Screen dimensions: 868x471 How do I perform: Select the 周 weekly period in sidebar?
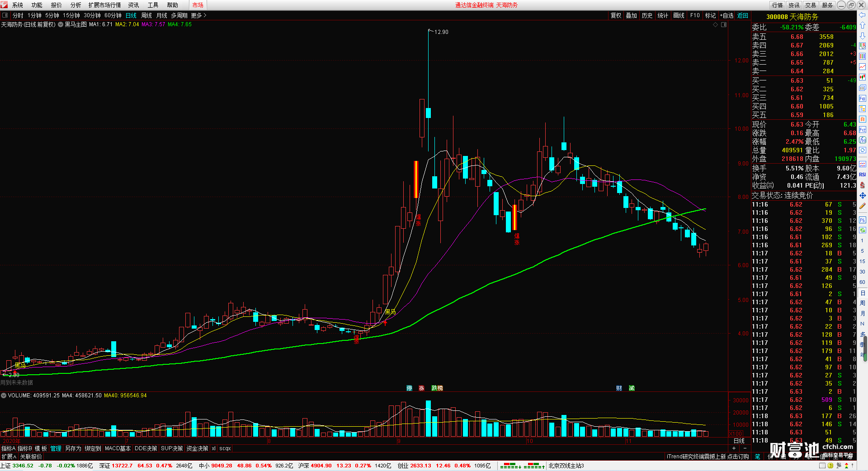(x=862, y=303)
